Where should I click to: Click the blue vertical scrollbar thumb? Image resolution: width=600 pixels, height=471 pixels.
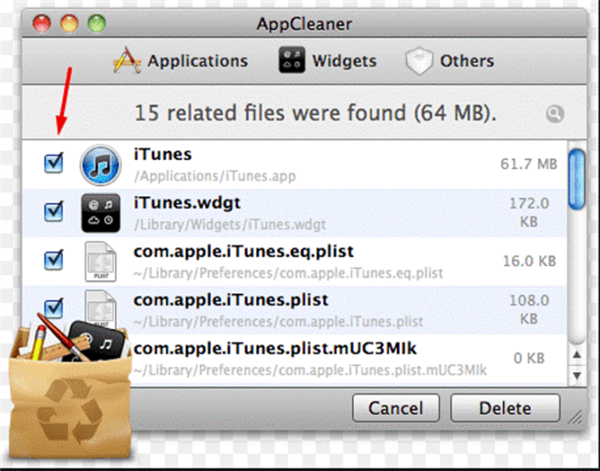pyautogui.click(x=577, y=179)
